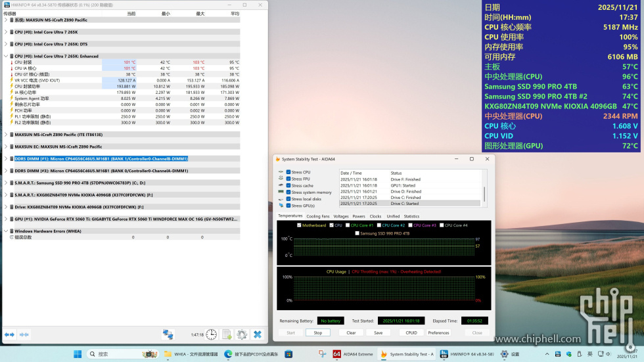Switch to Microsoft Edge taskbar window
The height and width of the screenshot is (362, 644).
point(251,354)
